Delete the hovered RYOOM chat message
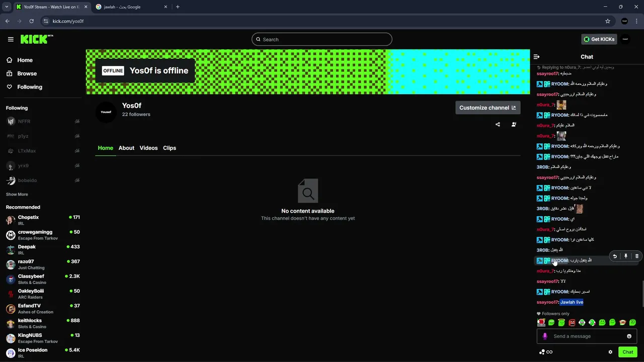 click(637, 256)
